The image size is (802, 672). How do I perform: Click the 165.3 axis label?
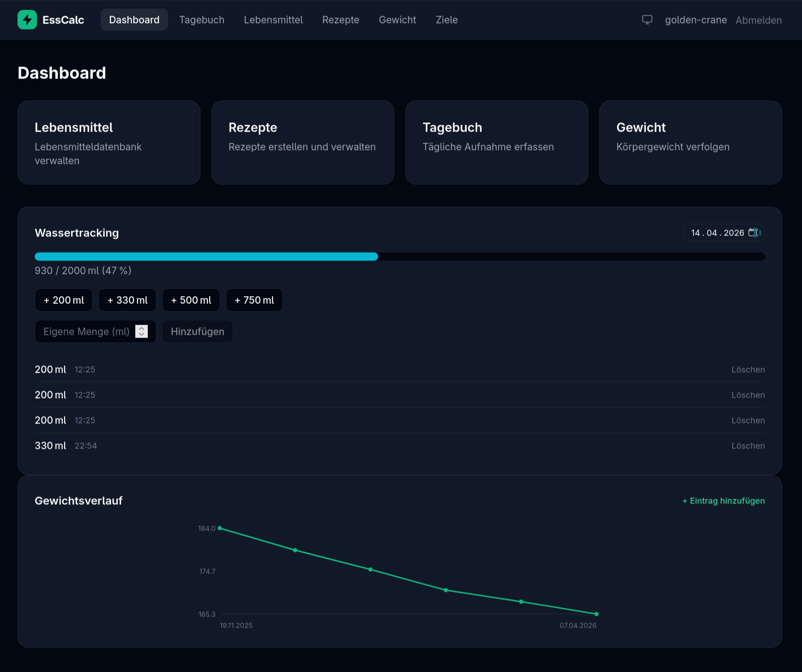click(207, 614)
